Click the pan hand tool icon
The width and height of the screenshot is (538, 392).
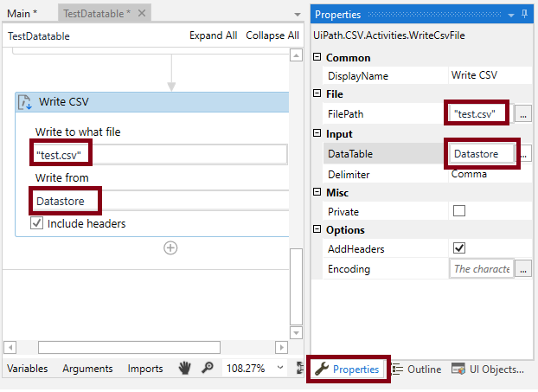184,368
